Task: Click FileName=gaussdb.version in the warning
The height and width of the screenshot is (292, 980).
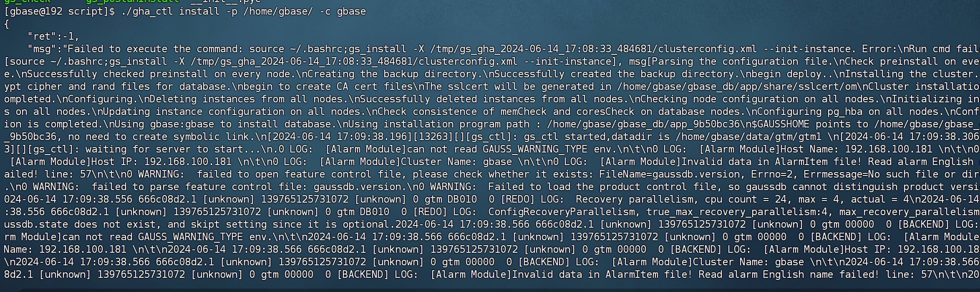Action: coord(670,175)
